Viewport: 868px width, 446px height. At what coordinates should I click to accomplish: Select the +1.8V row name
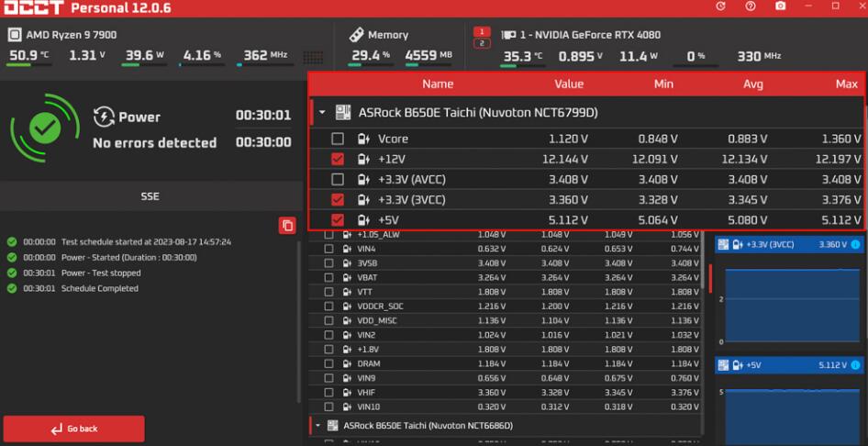368,349
